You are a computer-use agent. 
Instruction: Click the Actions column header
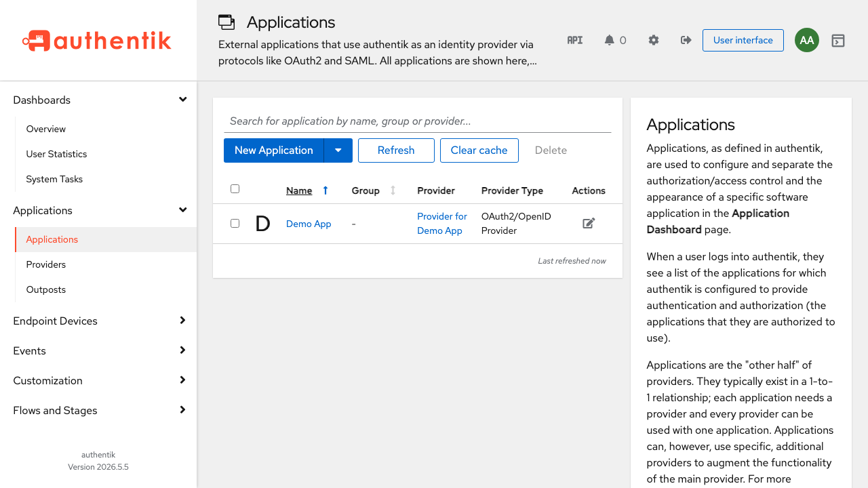point(589,190)
